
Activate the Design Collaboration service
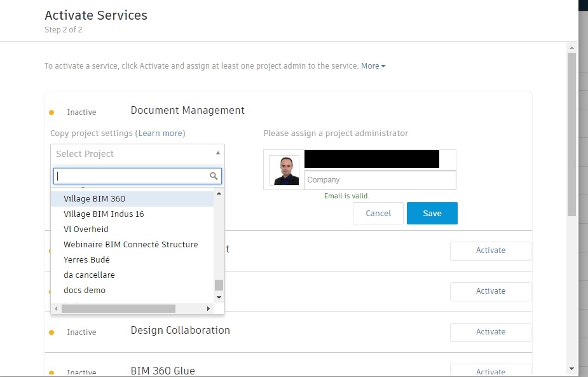(490, 332)
